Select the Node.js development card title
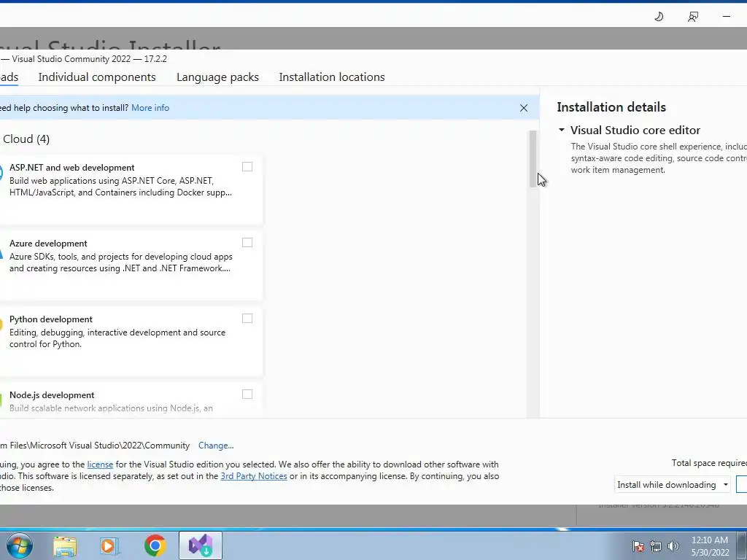This screenshot has height=560, width=747. [x=52, y=395]
